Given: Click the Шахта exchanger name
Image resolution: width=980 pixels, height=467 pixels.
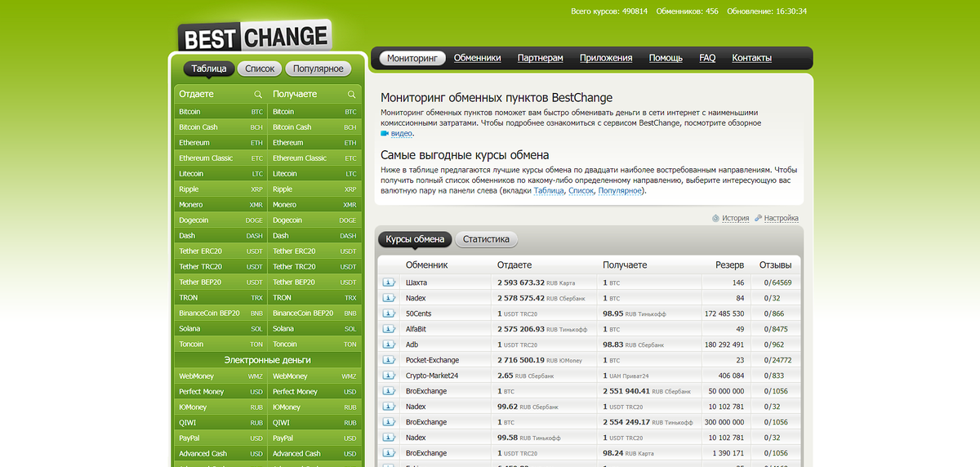Looking at the screenshot, I should pos(416,282).
